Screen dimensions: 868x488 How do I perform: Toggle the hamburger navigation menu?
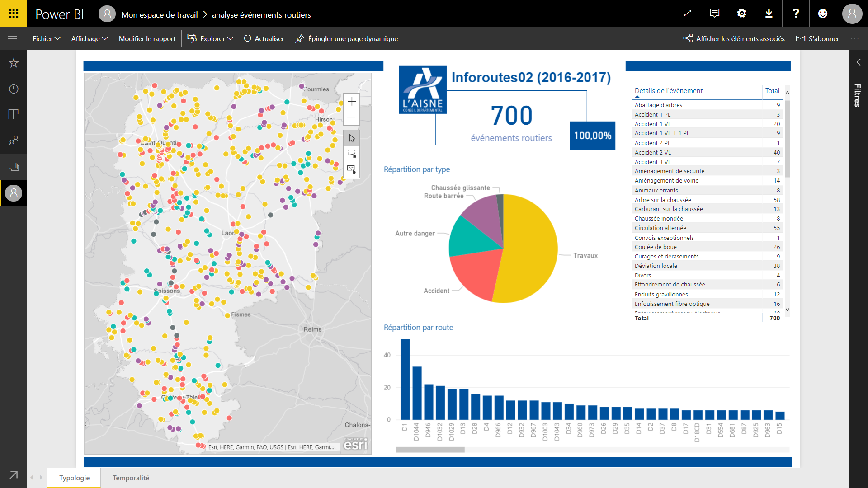[13, 39]
